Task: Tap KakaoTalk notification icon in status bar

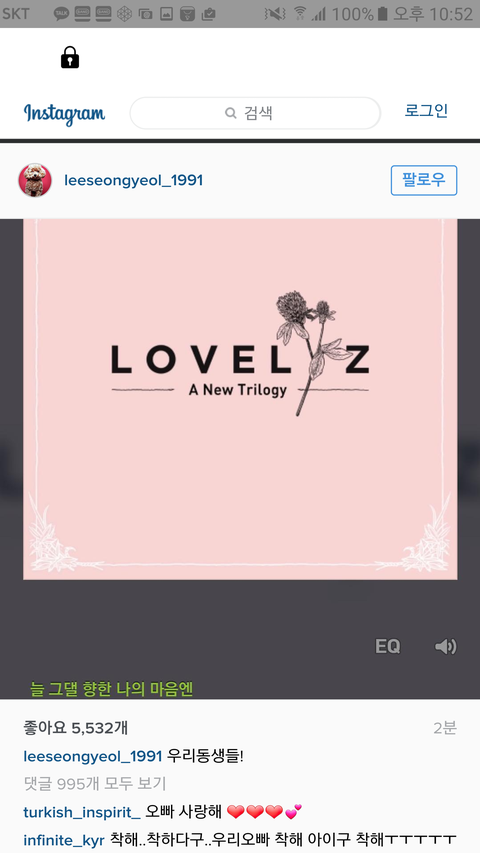Action: [x=61, y=14]
